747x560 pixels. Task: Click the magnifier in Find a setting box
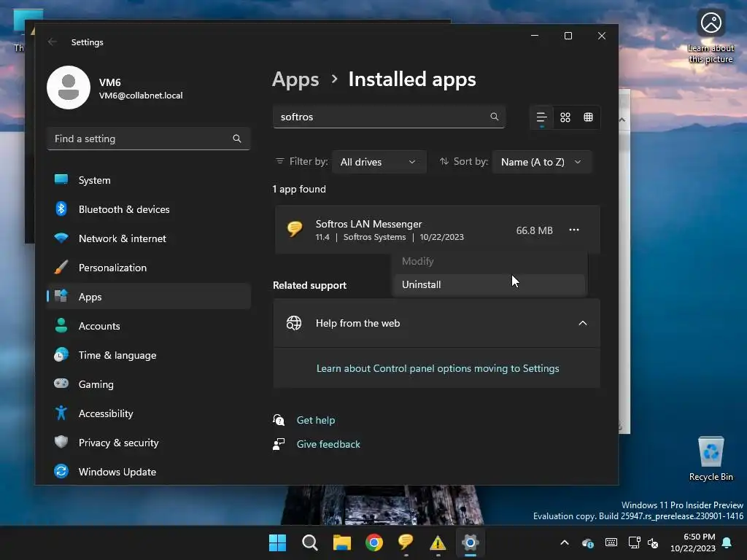(x=237, y=139)
